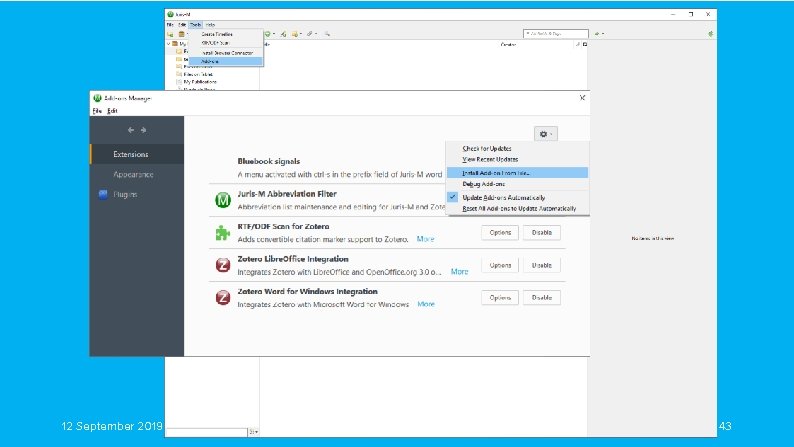The width and height of the screenshot is (794, 447).
Task: Choose RTF/ODF Scan in Tools menu
Action: point(226,43)
